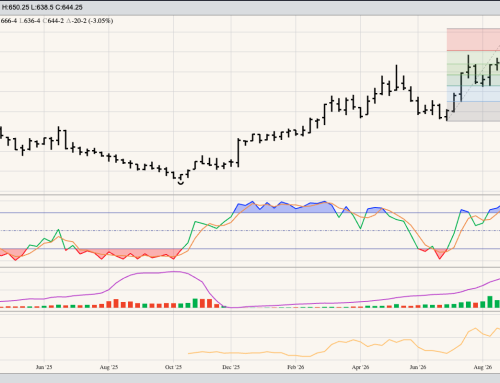Click the 'Aug '26' date axis label
500x383 pixels.
point(483,367)
